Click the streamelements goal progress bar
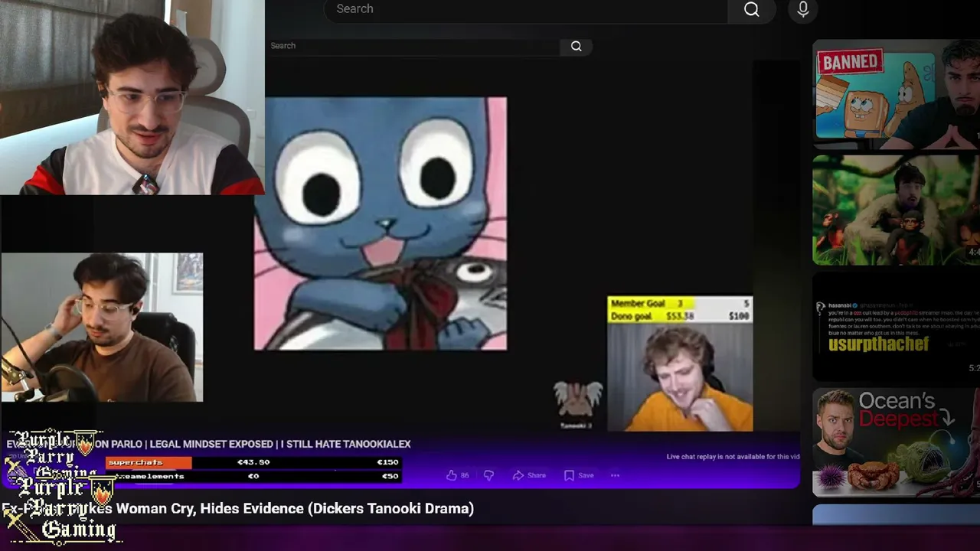 coord(253,476)
